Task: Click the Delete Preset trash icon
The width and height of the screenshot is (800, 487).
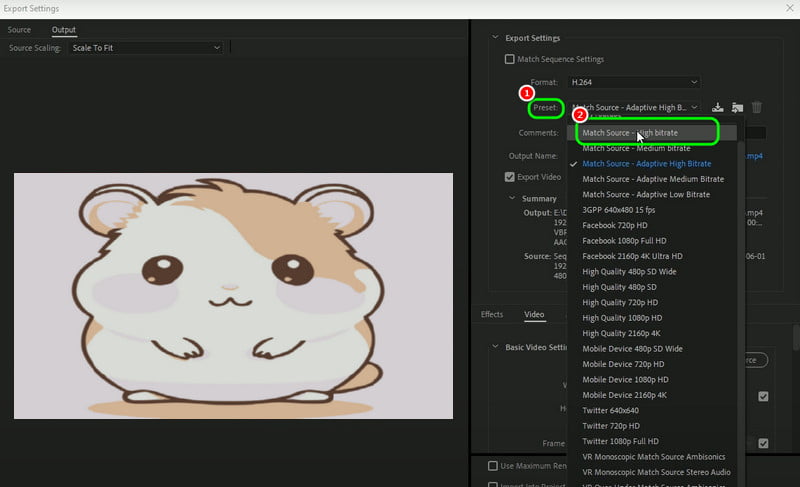Action: 757,107
